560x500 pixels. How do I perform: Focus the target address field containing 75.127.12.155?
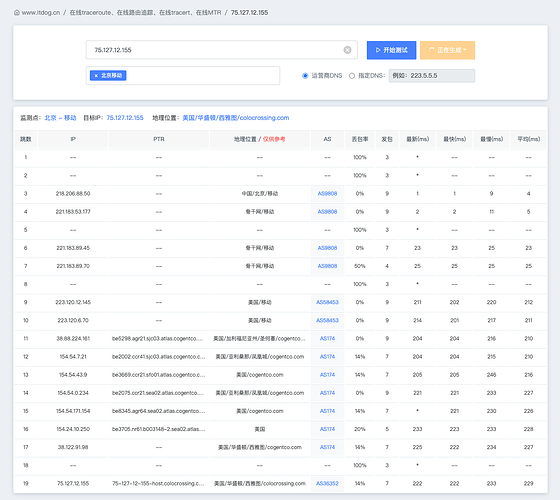[221, 50]
